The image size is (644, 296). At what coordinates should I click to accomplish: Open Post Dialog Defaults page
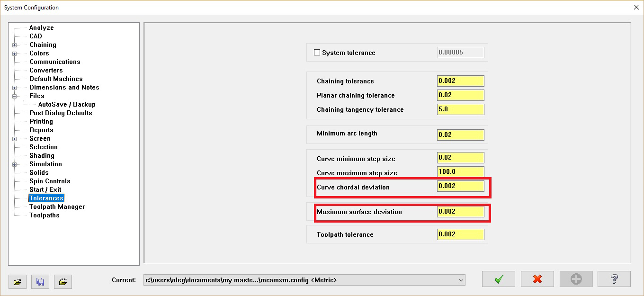61,113
